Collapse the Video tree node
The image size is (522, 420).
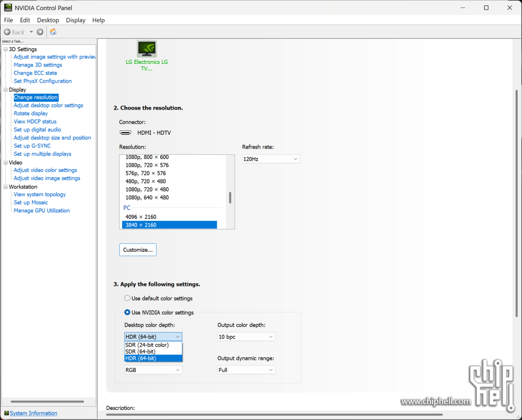point(5,162)
